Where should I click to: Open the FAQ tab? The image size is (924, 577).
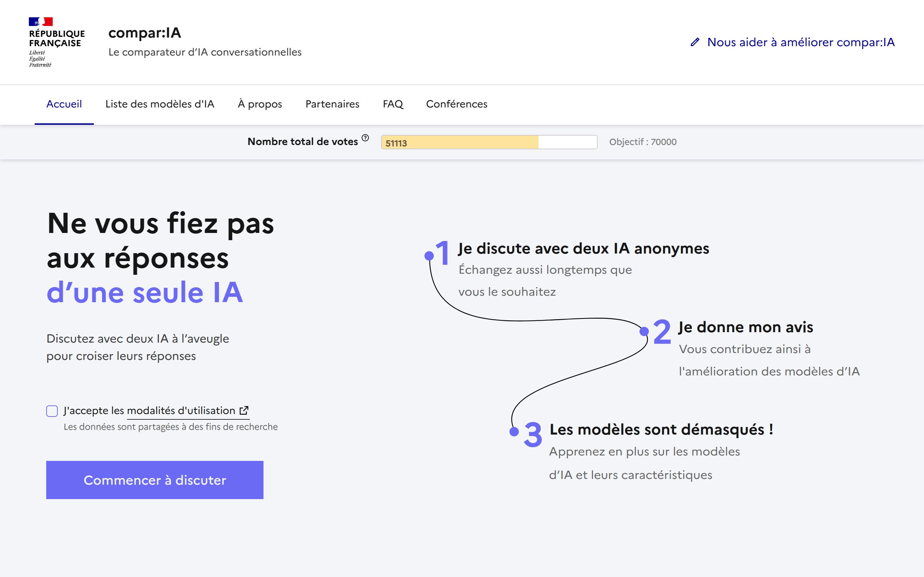point(393,104)
